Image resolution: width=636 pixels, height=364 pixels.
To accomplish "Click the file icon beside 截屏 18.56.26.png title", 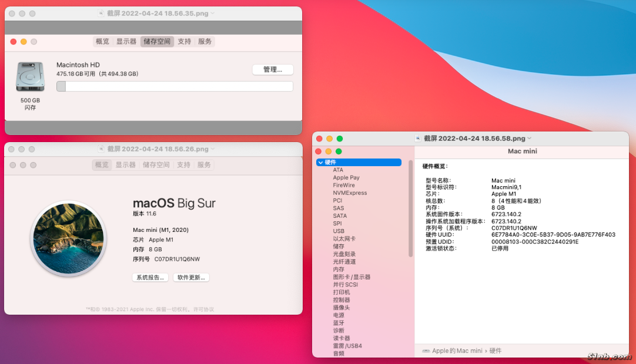I will point(101,149).
